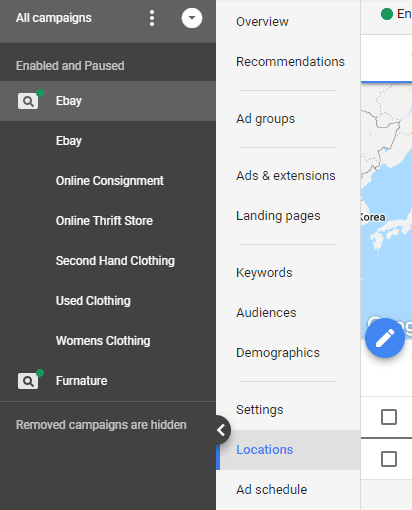Viewport: 412px width, 510px height.
Task: Tick the lower checkbox in the locations table
Action: [389, 459]
